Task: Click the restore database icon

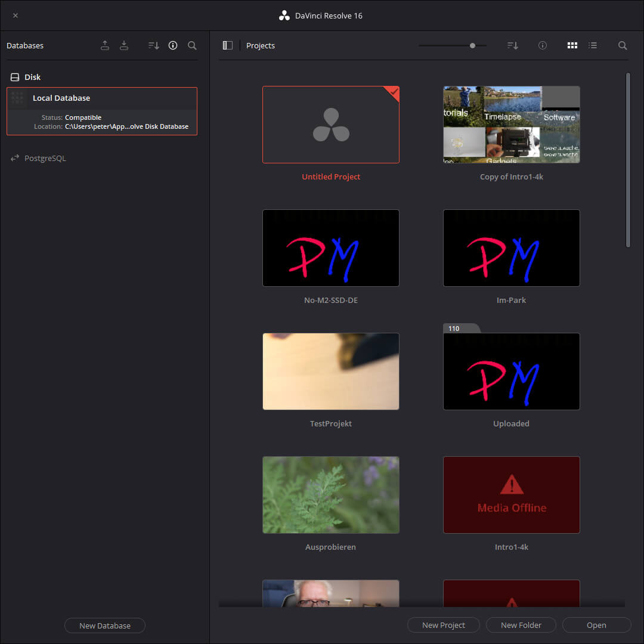Action: pos(123,45)
